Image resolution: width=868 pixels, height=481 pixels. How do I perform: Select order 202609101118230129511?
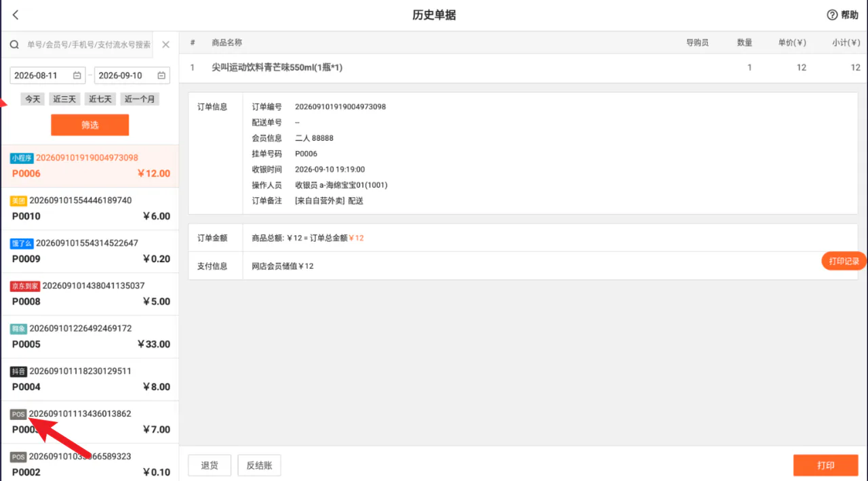tap(90, 379)
